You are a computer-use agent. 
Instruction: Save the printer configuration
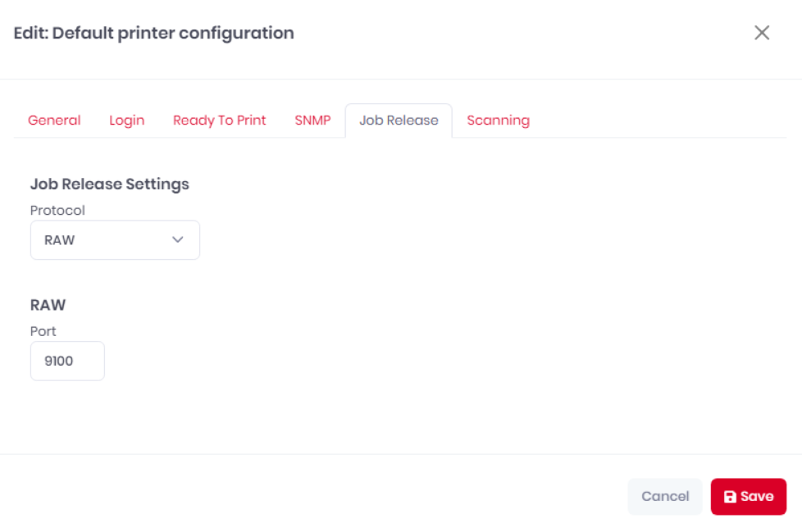[x=749, y=497]
